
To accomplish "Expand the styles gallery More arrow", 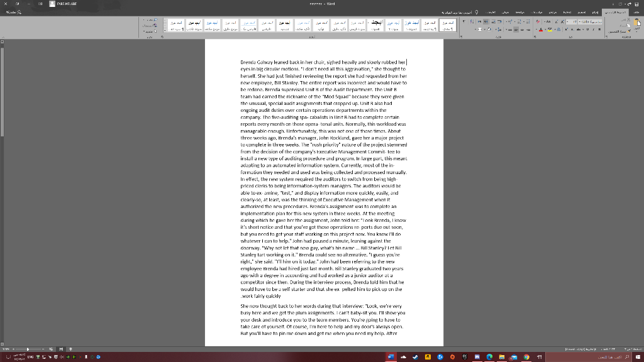I will click(165, 30).
